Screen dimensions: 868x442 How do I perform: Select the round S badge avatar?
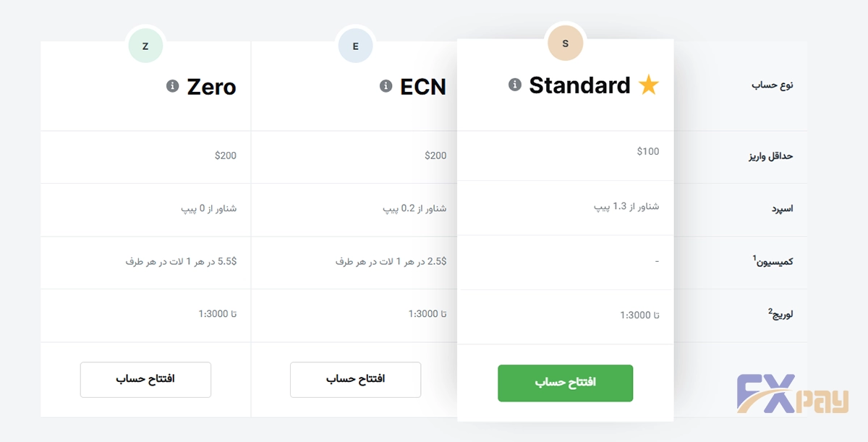565,43
